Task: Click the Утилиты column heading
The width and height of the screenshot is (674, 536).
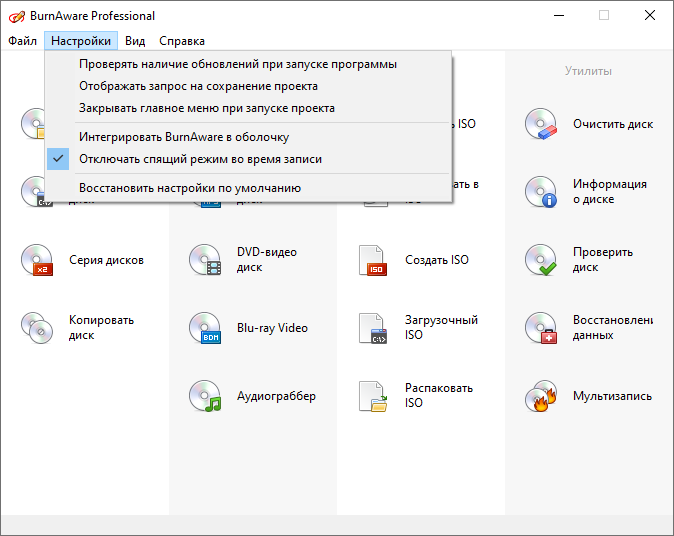Action: [588, 70]
